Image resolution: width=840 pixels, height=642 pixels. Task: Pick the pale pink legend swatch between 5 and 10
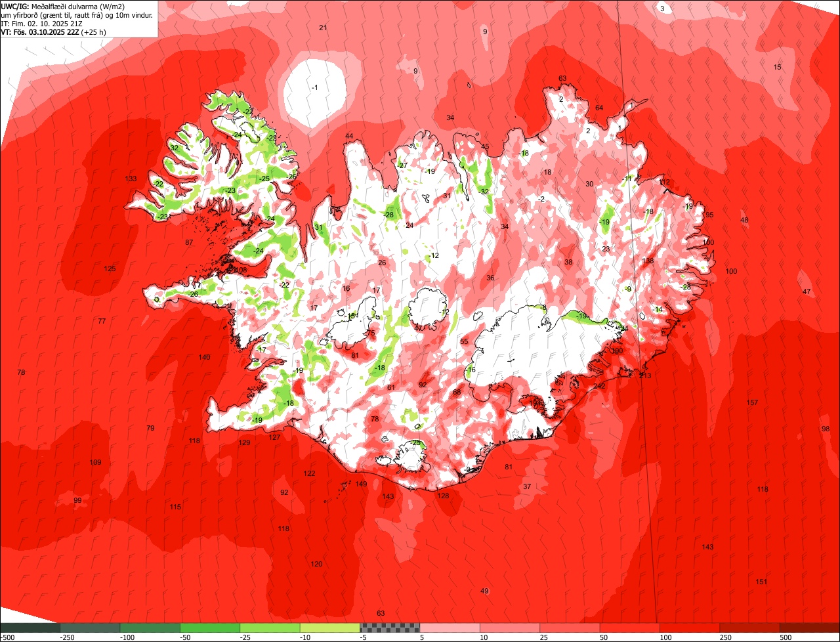[x=450, y=628]
